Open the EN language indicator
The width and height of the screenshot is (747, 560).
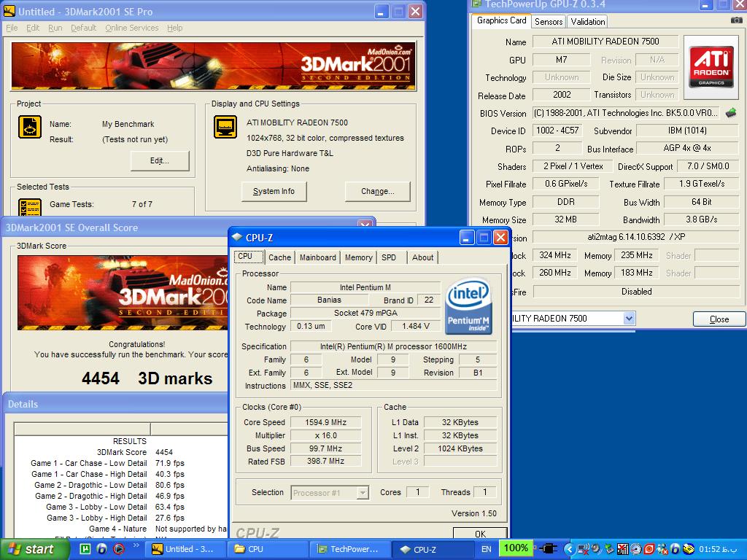(487, 549)
